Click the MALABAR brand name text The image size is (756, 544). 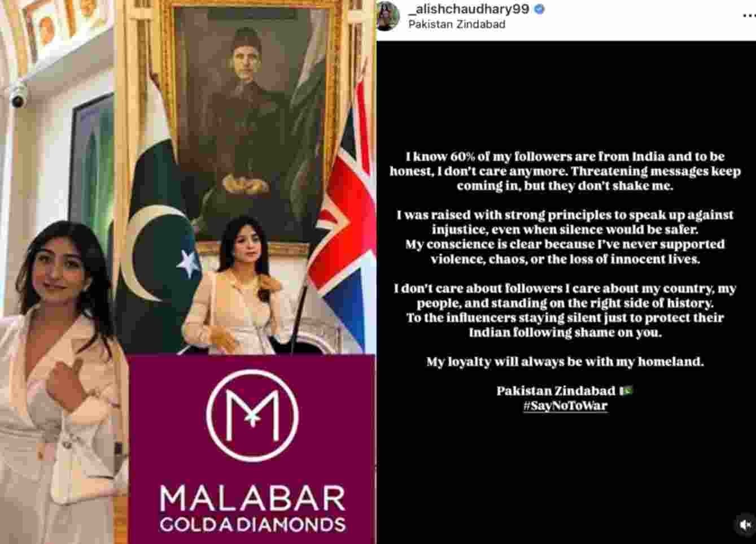click(252, 499)
